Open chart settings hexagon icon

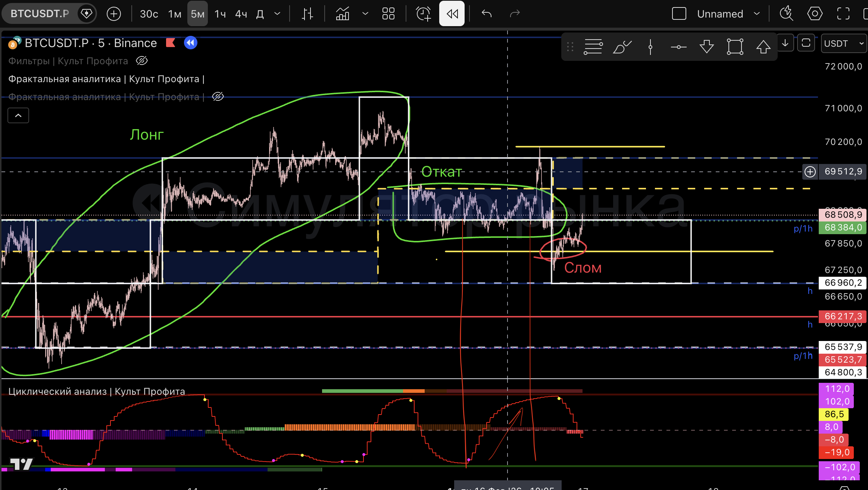point(815,14)
